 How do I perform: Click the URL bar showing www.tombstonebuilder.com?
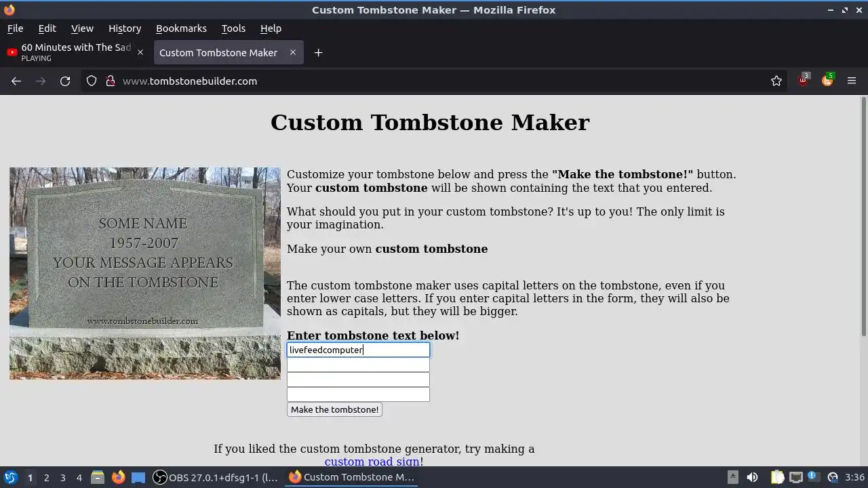click(x=434, y=81)
